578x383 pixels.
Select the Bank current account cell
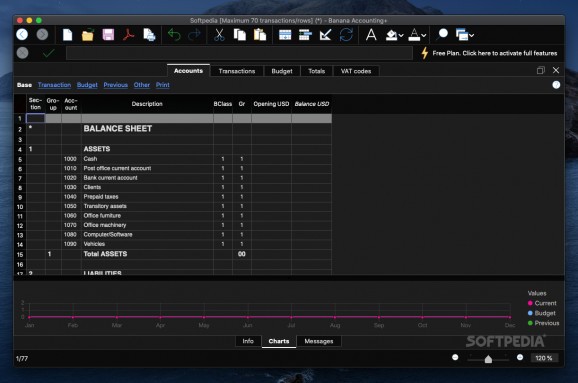point(147,178)
